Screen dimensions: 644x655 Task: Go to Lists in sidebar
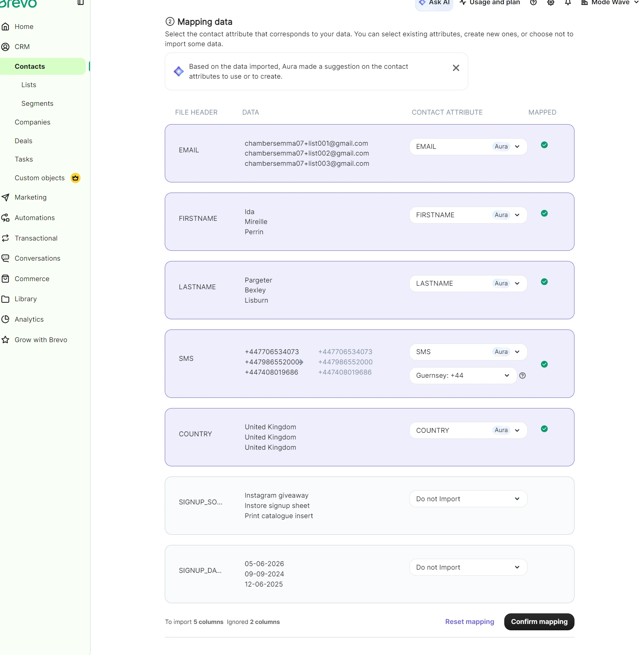pos(29,85)
